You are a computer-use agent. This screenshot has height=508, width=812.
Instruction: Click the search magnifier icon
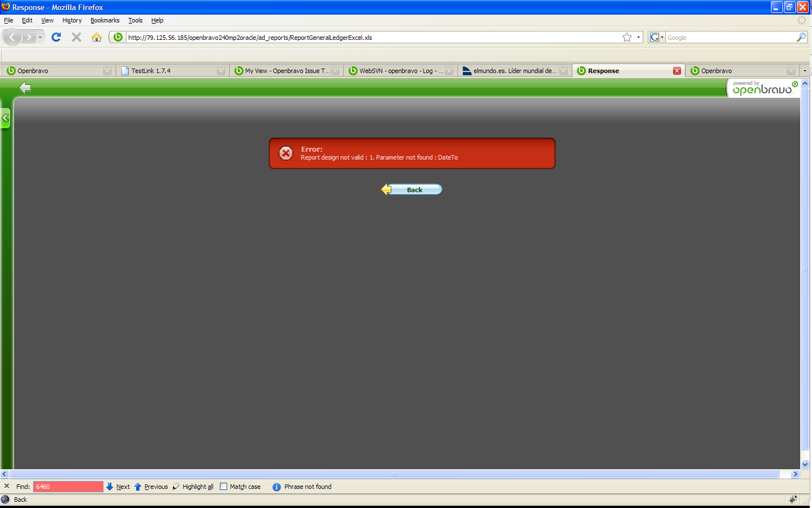point(801,37)
